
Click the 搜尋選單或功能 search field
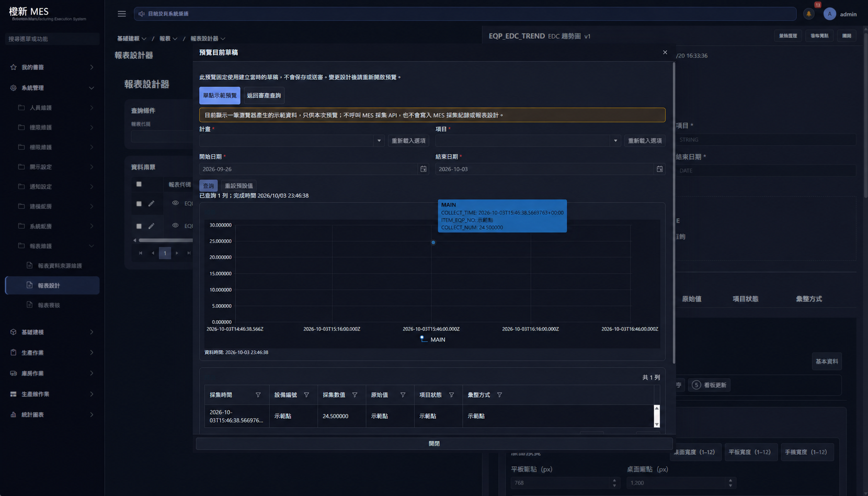(52, 39)
